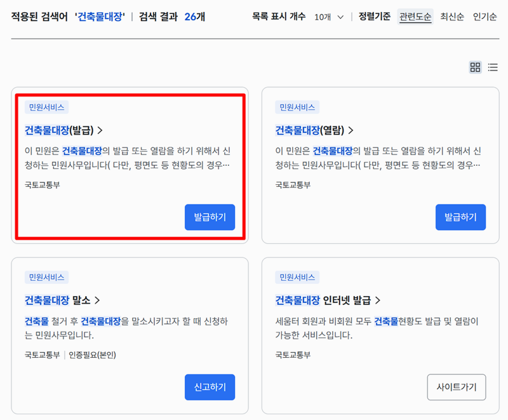508x420 pixels.
Task: Click 신고하기 in the 건축물대장 말소 card
Action: click(210, 387)
